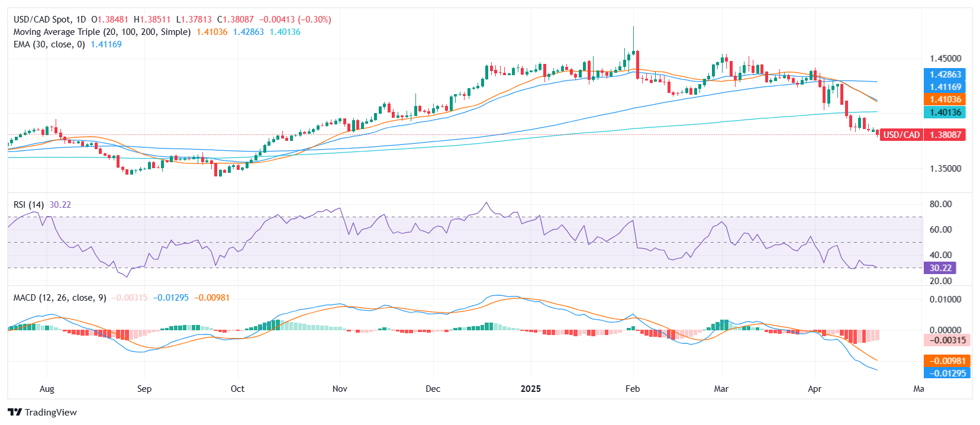
Task: Click the 2025 label on time axis
Action: pos(531,389)
